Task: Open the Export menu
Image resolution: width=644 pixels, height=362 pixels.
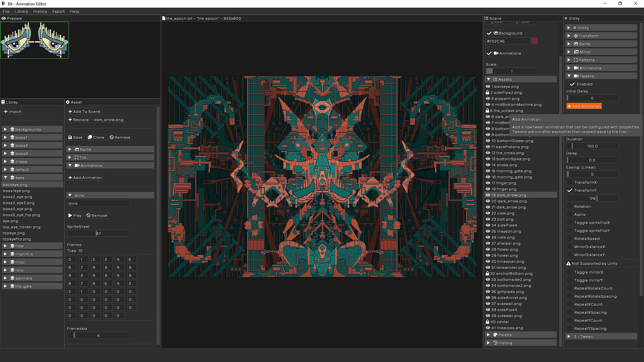Action: pyautogui.click(x=58, y=11)
